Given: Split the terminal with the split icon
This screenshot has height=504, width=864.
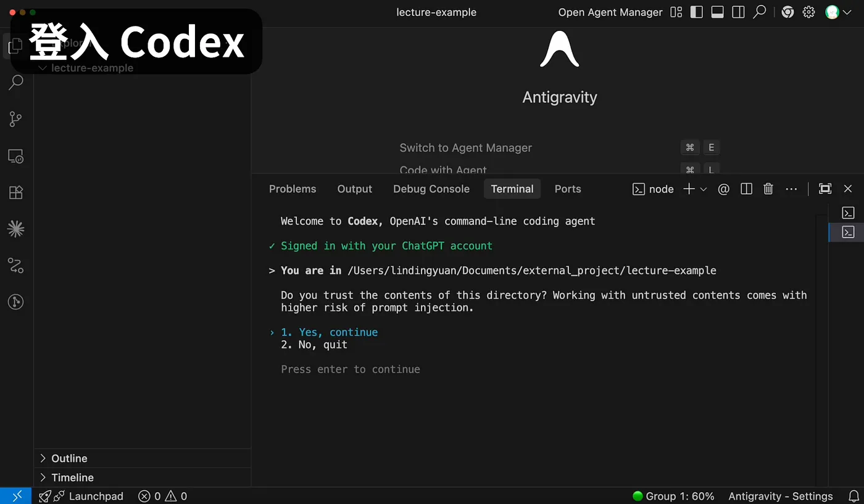Looking at the screenshot, I should tap(746, 189).
